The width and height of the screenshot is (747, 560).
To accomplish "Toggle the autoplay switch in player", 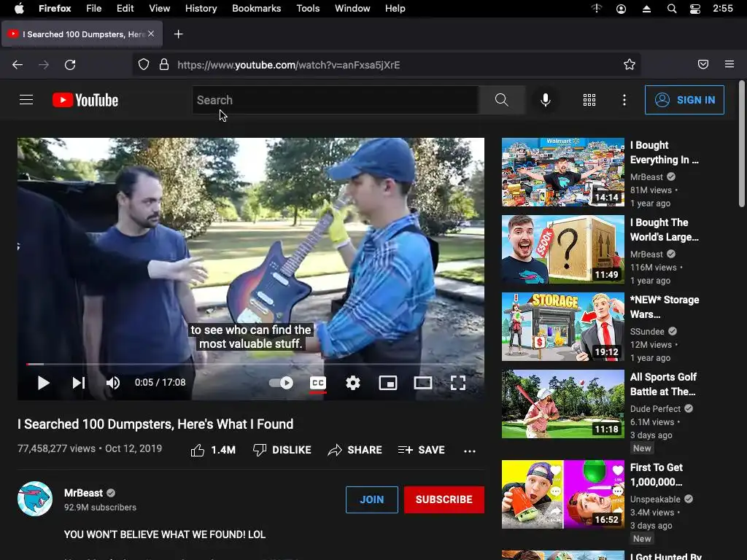I will [x=281, y=383].
